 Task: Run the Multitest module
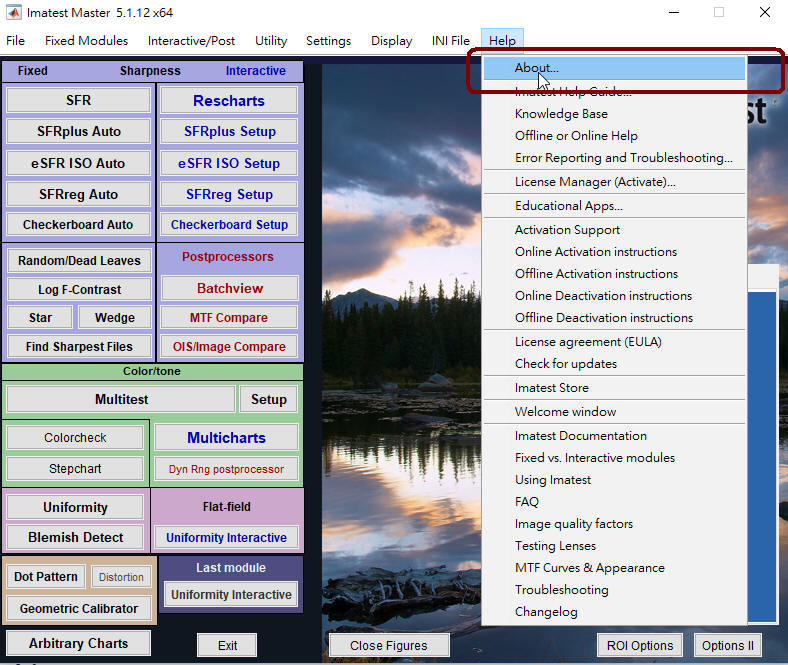tap(121, 399)
